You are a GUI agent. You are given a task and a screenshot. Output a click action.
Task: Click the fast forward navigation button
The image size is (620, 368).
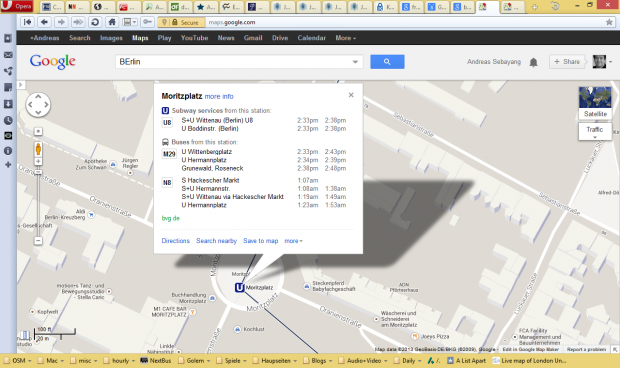(x=78, y=22)
